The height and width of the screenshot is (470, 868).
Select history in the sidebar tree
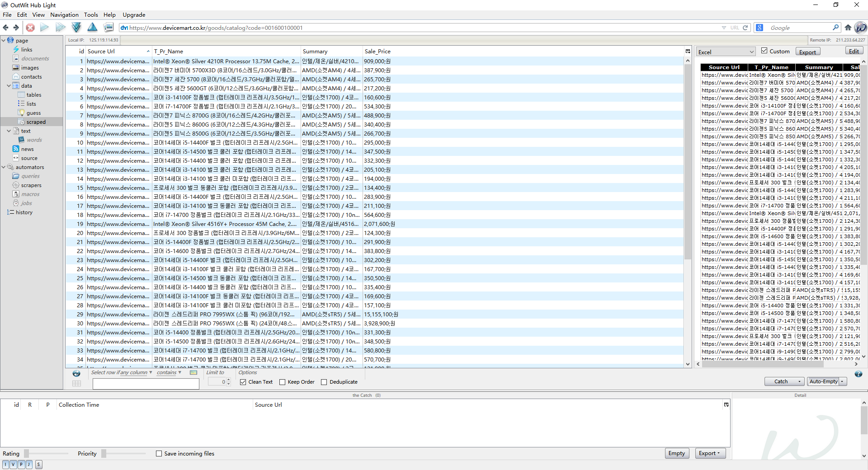pyautogui.click(x=24, y=212)
